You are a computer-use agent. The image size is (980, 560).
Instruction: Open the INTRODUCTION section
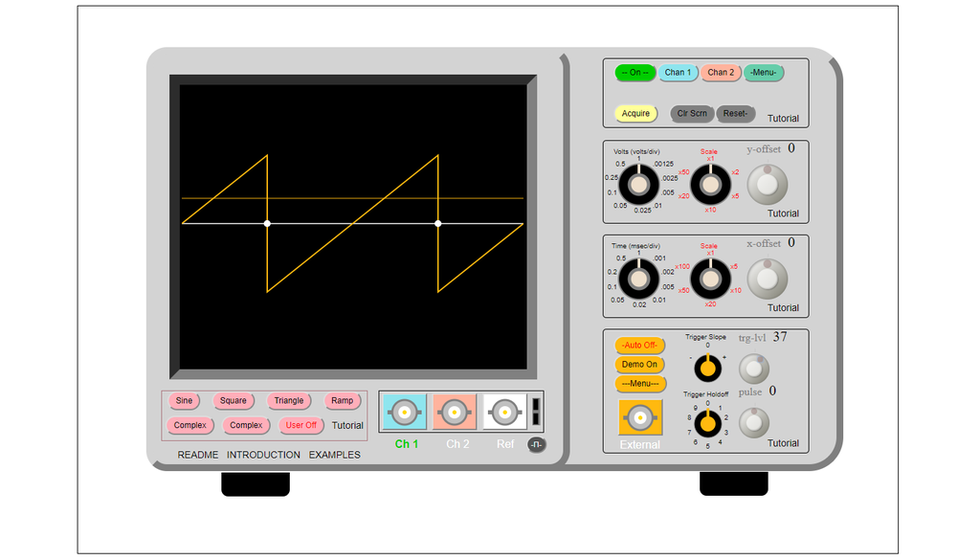tap(264, 455)
